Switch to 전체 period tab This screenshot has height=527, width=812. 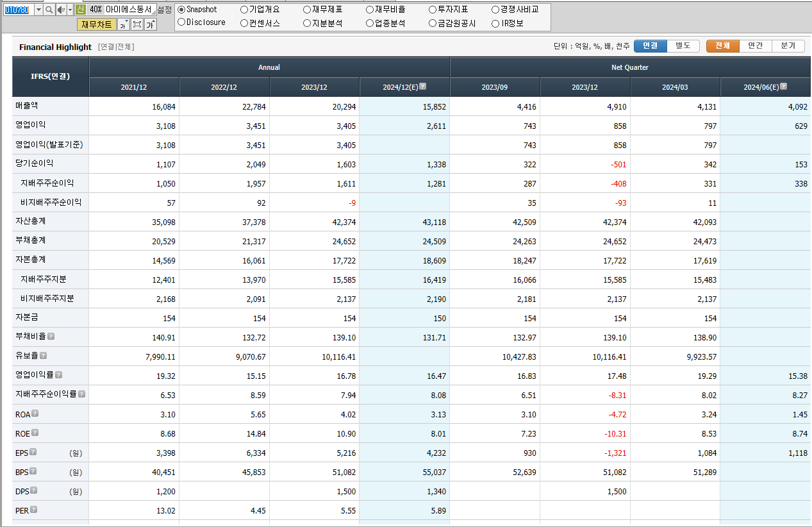[722, 46]
